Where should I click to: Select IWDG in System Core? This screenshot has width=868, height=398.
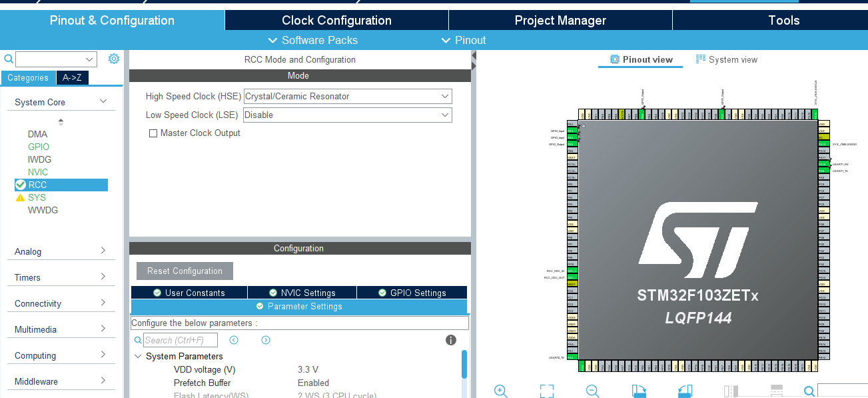pos(39,159)
